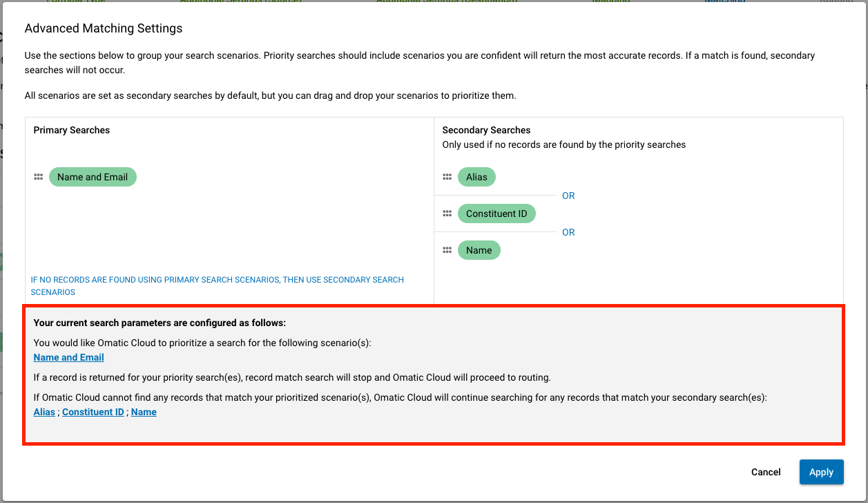This screenshot has height=503, width=868.
Task: Click the drag handle beside Alias
Action: [447, 176]
